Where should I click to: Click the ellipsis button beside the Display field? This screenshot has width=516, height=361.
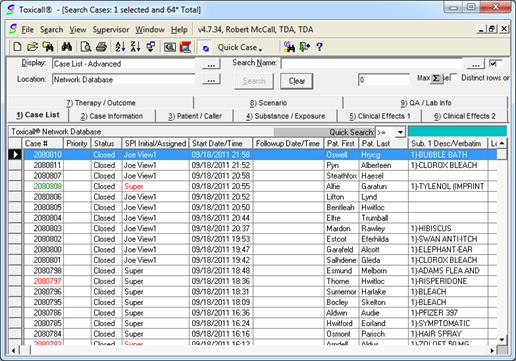pyautogui.click(x=211, y=64)
